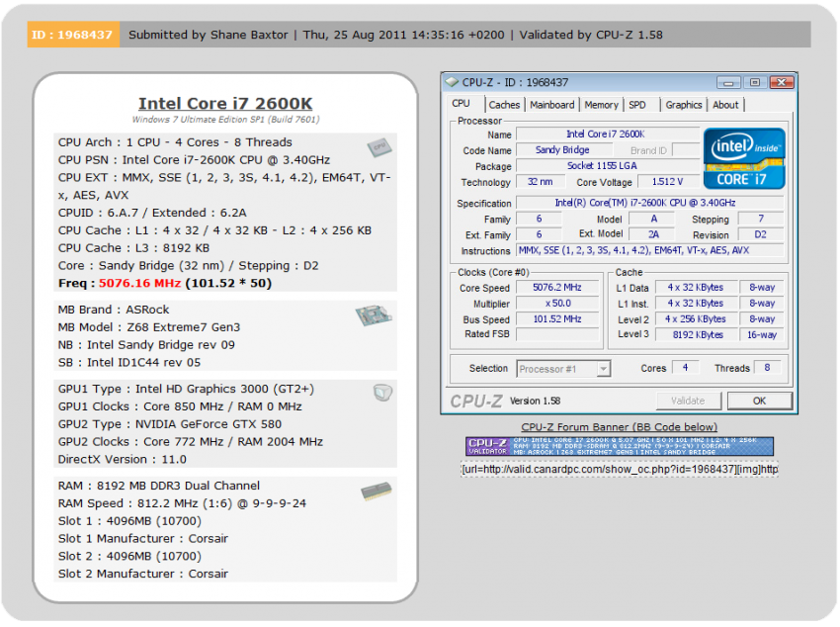Screen dimensions: 840x627
Task: Click the GPU2 Type : NVIDIA GeForce GTX 580 line
Action: coord(170,424)
